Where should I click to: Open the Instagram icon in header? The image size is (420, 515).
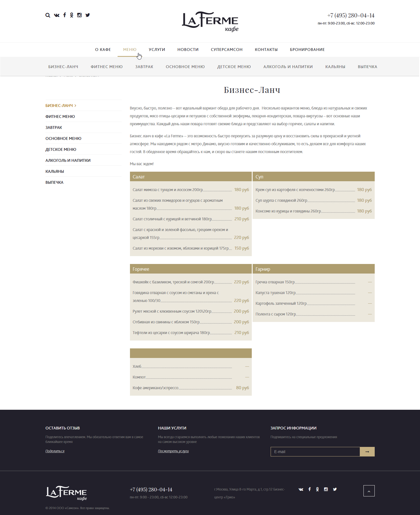tap(79, 15)
